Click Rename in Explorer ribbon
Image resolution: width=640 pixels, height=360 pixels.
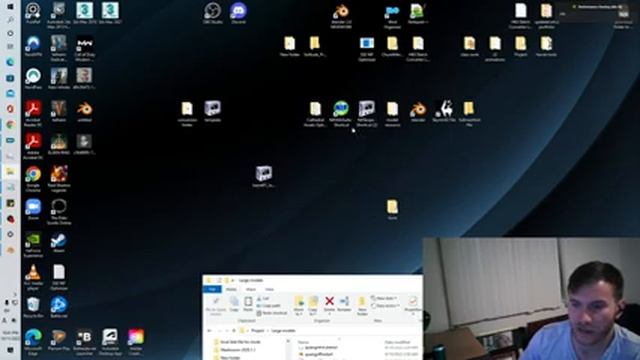tap(344, 304)
